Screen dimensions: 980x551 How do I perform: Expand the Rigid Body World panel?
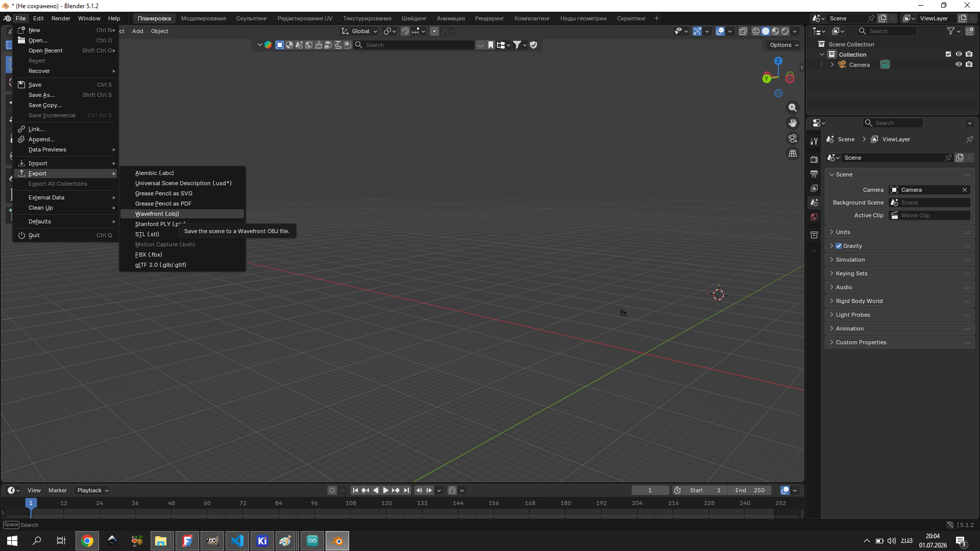900,301
